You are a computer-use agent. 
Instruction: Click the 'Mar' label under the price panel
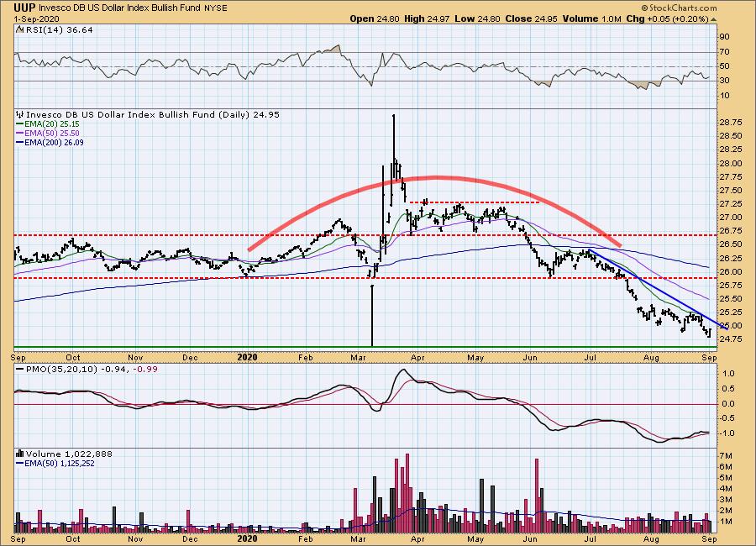point(357,357)
